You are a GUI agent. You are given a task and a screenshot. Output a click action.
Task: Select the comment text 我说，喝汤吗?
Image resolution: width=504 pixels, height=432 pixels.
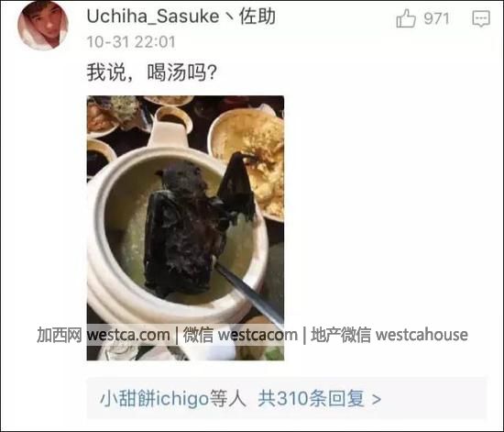tap(151, 72)
